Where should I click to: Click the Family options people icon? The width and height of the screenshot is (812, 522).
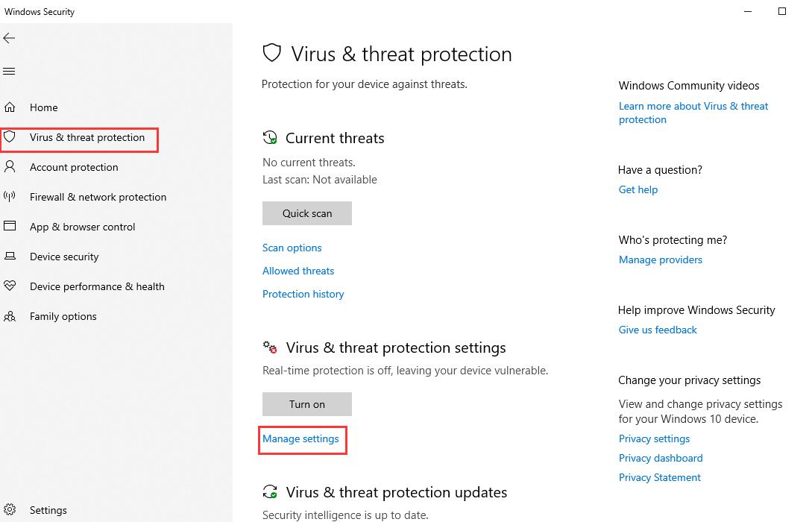coord(10,316)
